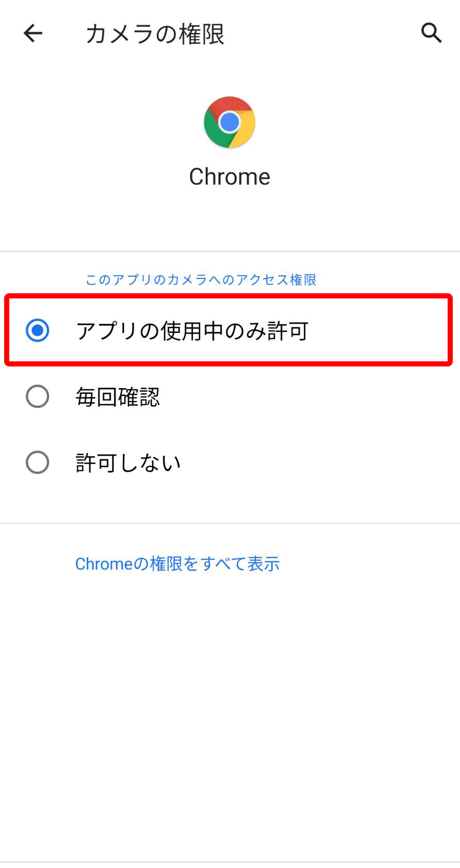Select the 毎回確認 radio circle

[x=38, y=397]
